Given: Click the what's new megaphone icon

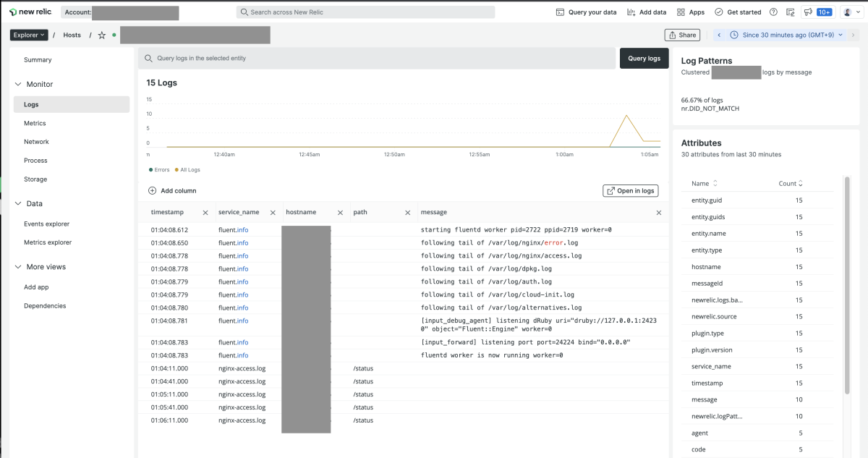Looking at the screenshot, I should [x=808, y=12].
